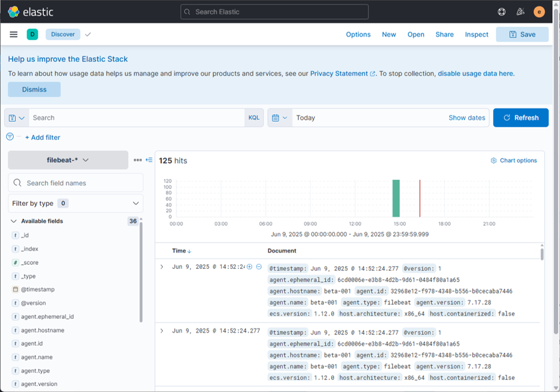560x392 pixels.
Task: Click the KQL query Search input
Action: pyautogui.click(x=137, y=118)
